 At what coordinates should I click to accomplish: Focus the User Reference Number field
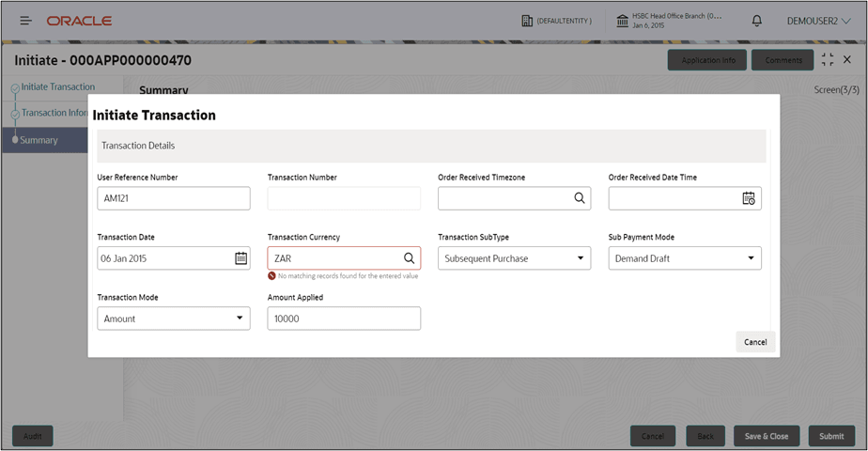(x=174, y=198)
